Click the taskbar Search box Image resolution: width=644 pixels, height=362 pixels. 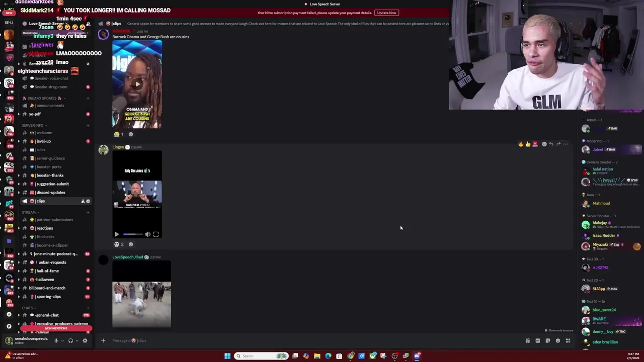coord(262,356)
